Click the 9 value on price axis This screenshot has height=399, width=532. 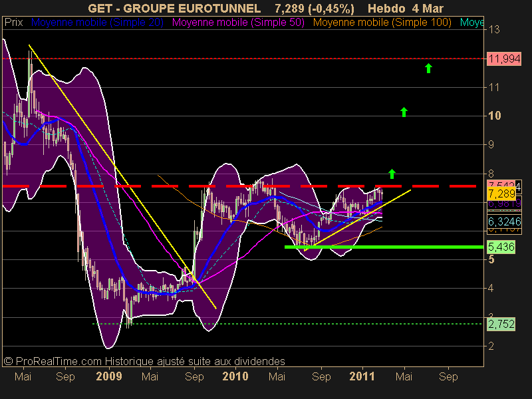point(491,144)
